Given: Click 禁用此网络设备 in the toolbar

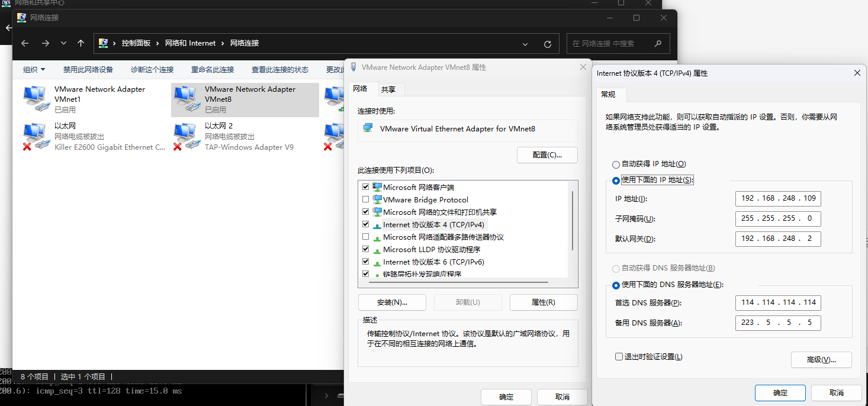Looking at the screenshot, I should pyautogui.click(x=88, y=69).
